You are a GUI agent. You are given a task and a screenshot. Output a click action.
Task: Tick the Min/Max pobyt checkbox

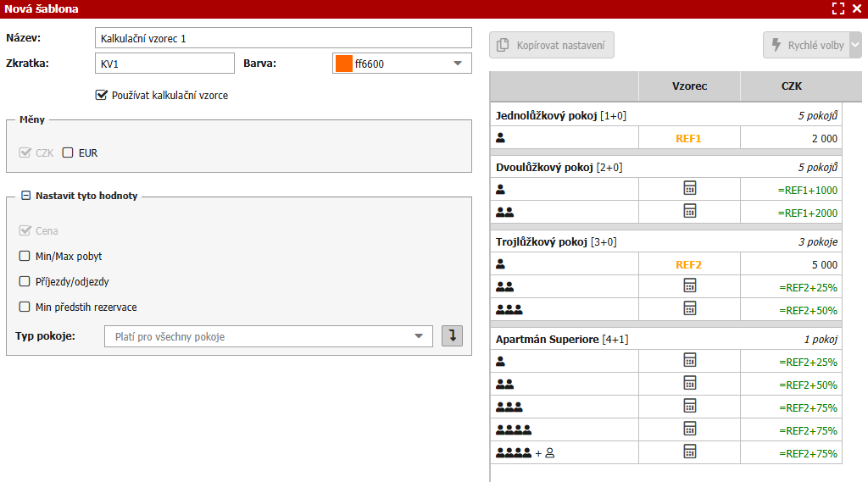pos(25,256)
